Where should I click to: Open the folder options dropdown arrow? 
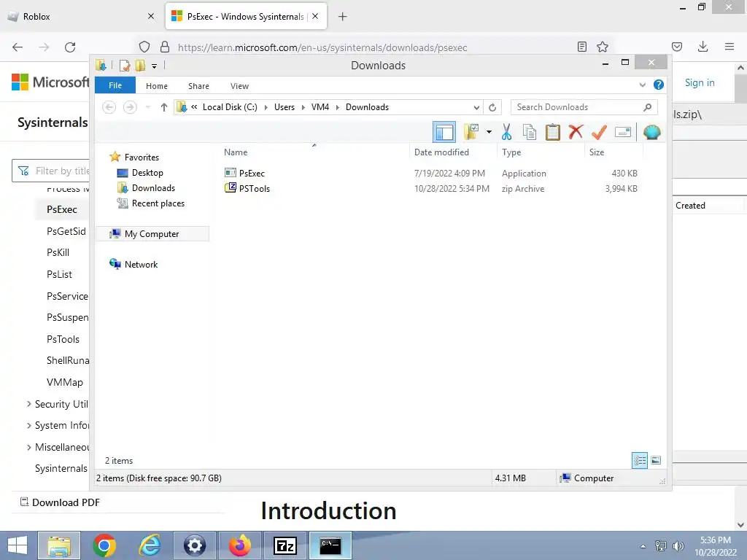pos(489,132)
